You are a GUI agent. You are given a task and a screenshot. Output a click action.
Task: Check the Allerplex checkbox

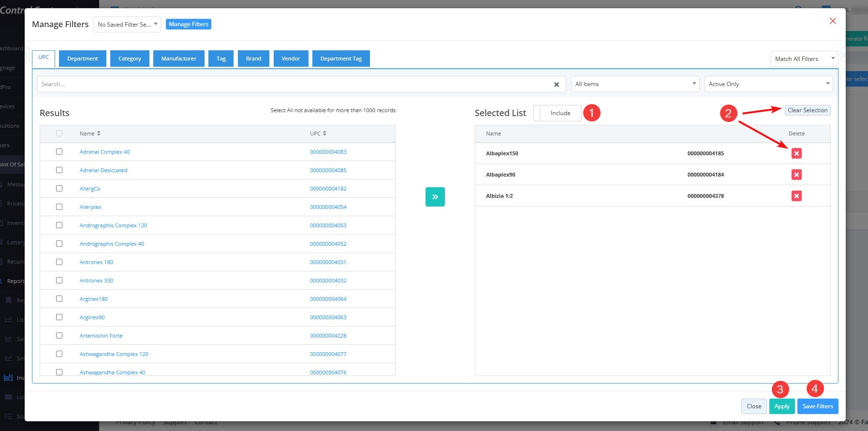[59, 207]
